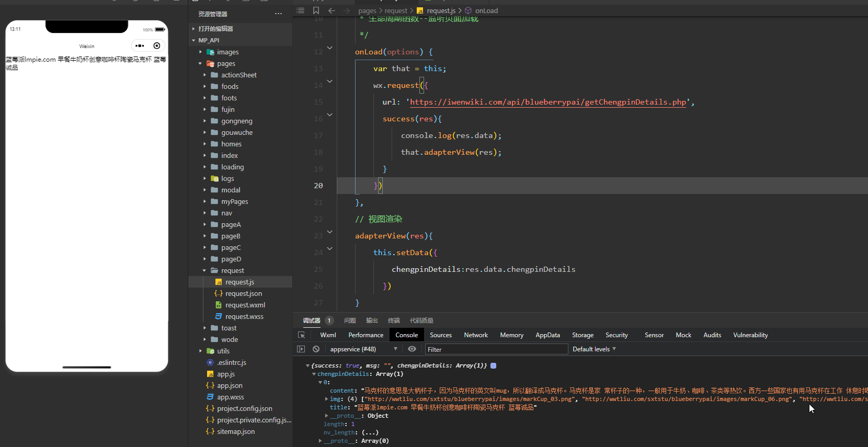Select the 终端 panel tab
868x447 pixels.
pos(394,320)
